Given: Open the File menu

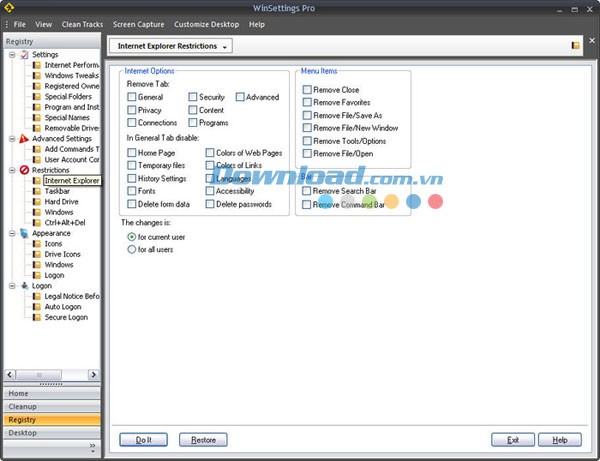Looking at the screenshot, I should coord(20,24).
